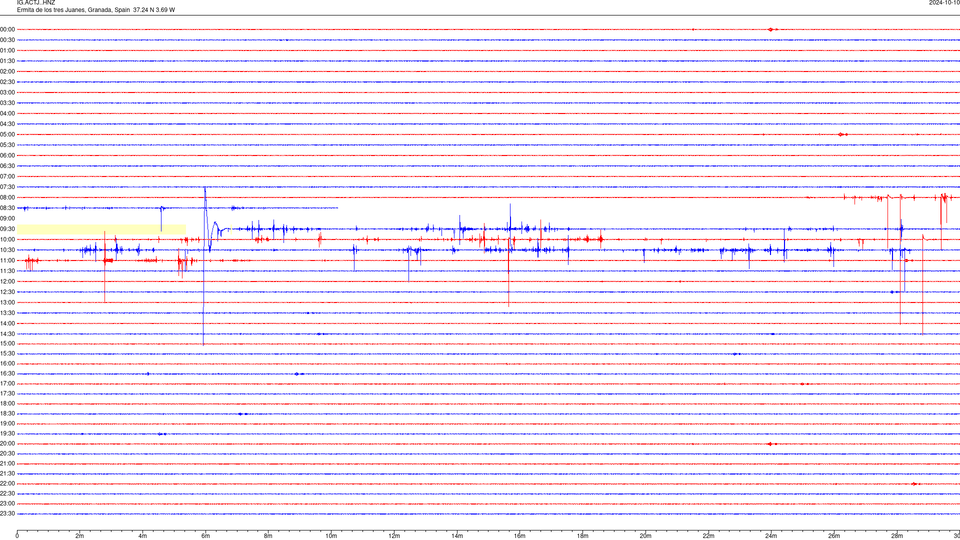Select the 20:00 time row label
This screenshot has height=540, width=960.
click(7, 444)
